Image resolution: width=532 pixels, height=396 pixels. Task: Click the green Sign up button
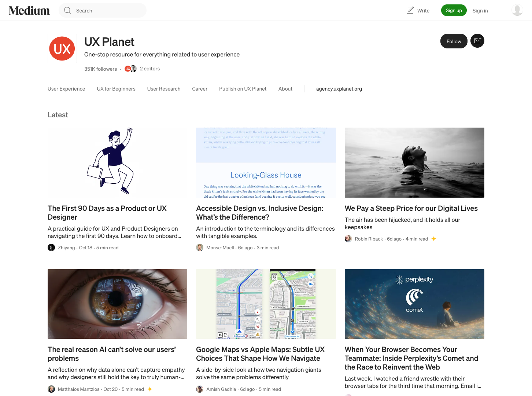click(454, 10)
